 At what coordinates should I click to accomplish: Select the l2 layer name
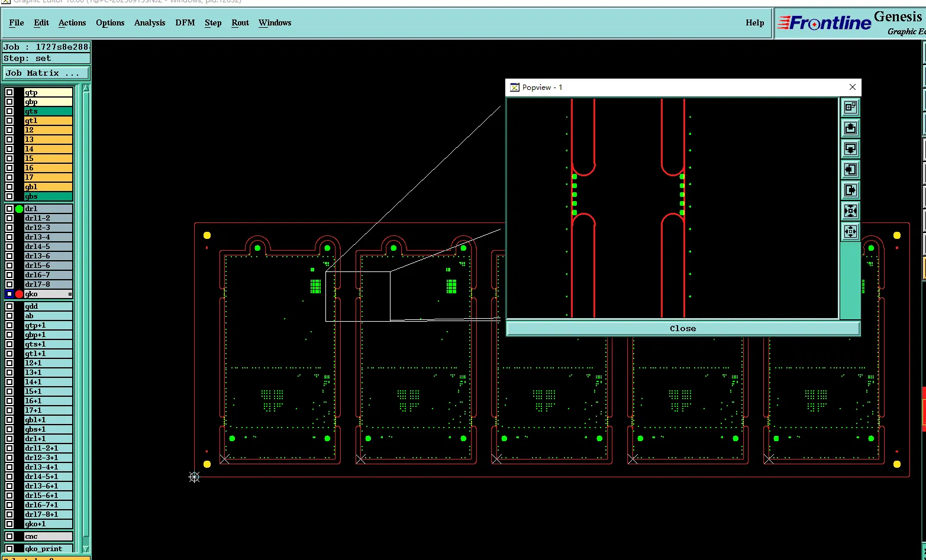click(48, 130)
